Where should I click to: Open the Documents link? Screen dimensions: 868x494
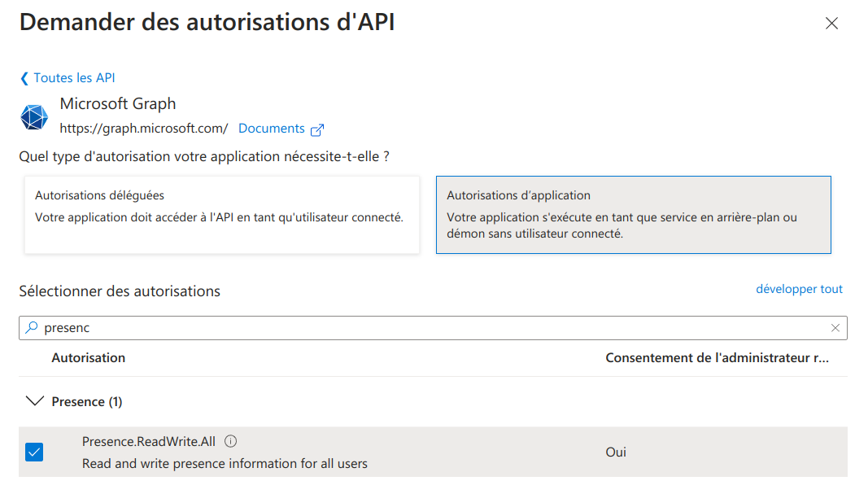point(271,129)
